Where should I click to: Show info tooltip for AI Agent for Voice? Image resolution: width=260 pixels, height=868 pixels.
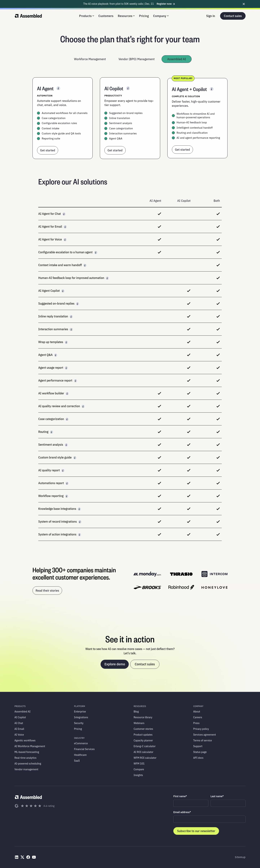pyautogui.click(x=65, y=240)
